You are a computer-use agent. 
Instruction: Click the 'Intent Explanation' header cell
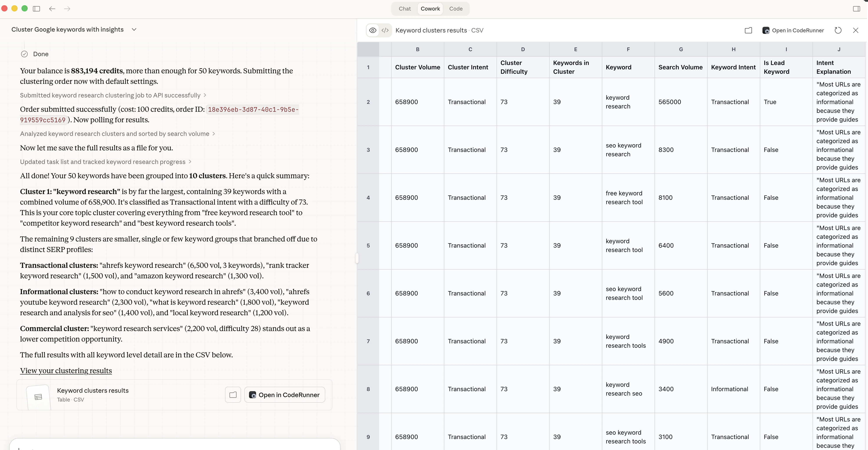(x=839, y=67)
